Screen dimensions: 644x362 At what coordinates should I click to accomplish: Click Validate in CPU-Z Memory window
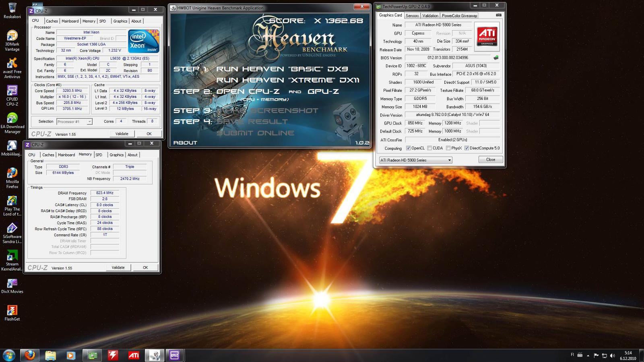118,267
